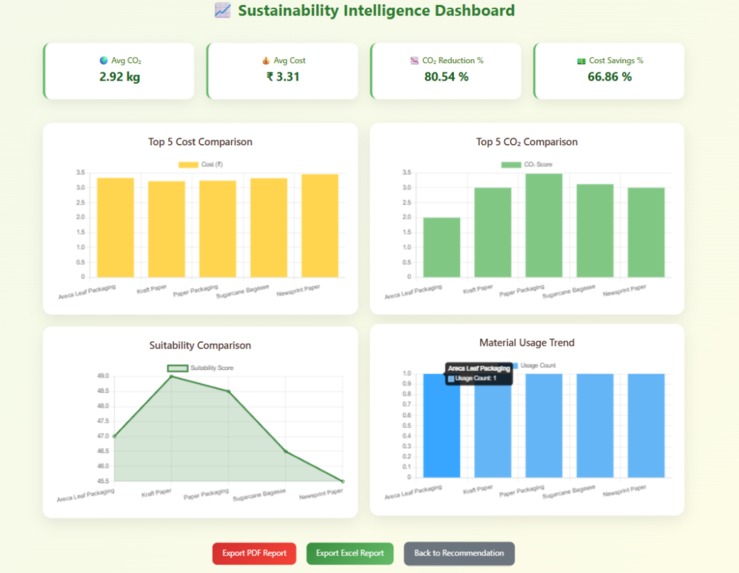Click Paper Packaging point on Suitability line
The width and height of the screenshot is (739, 573).
coord(229,391)
